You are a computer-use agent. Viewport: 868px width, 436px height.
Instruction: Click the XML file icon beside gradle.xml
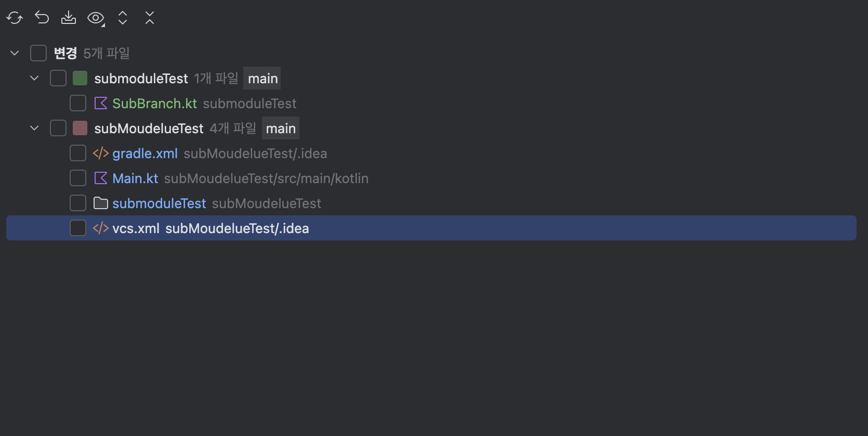coord(100,153)
